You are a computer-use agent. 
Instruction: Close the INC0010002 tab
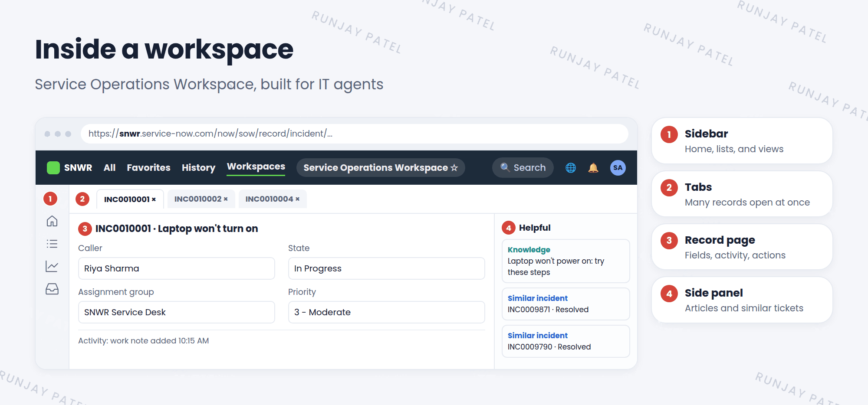[226, 199]
